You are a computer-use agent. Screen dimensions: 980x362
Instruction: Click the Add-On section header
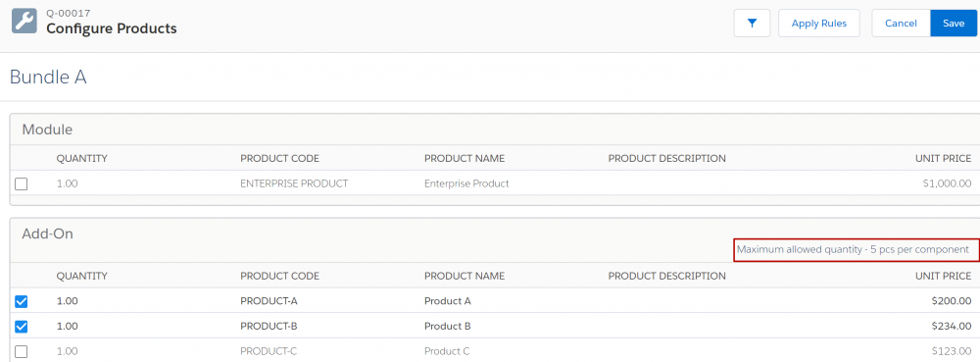pyautogui.click(x=47, y=234)
